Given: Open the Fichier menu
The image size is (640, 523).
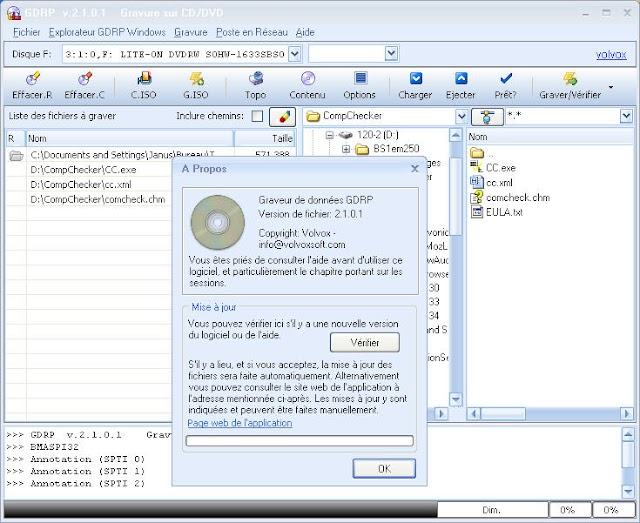Looking at the screenshot, I should (x=27, y=32).
